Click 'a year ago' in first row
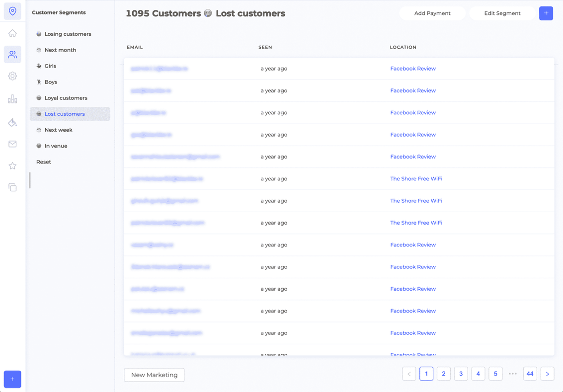The image size is (563, 392). [x=274, y=69]
